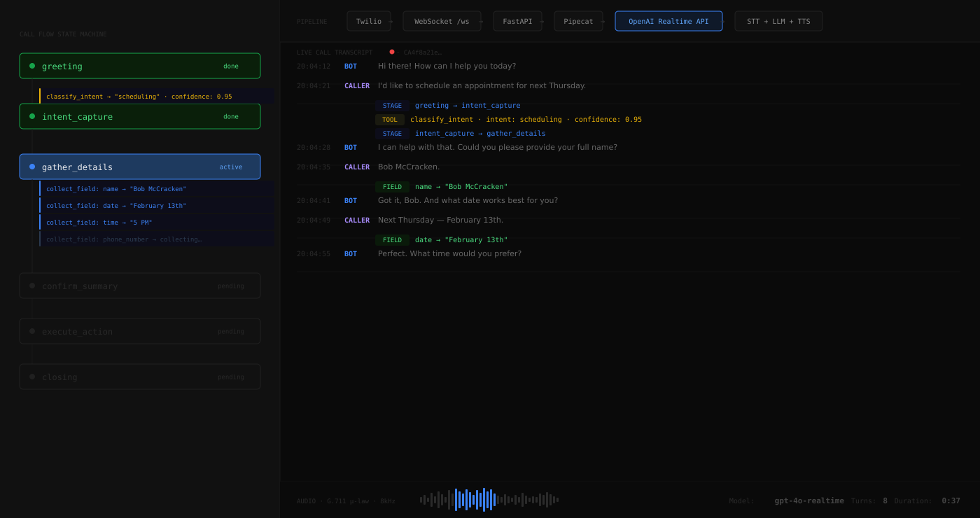Click the gray status dot on confirm_summary
This screenshot has height=518, width=980.
32,286
